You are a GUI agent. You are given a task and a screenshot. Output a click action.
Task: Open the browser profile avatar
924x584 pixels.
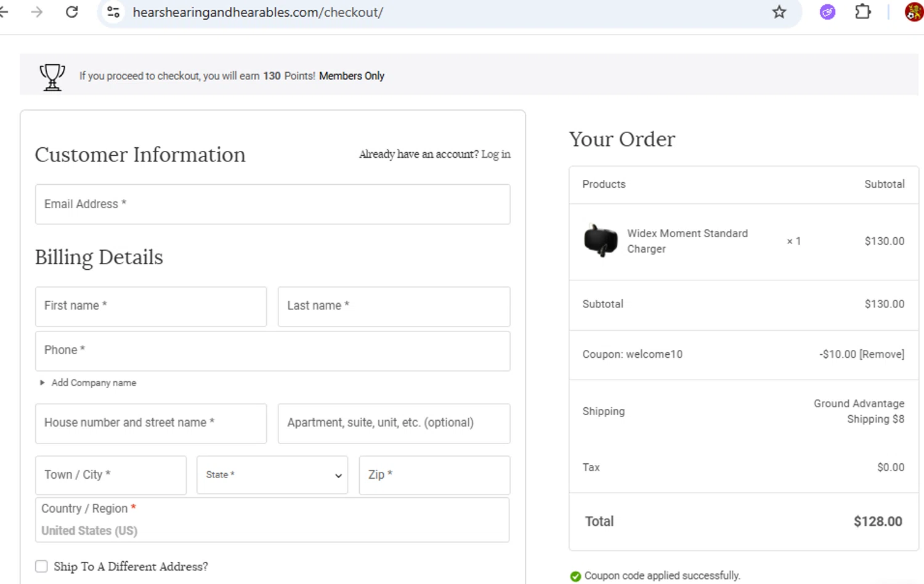(x=914, y=12)
